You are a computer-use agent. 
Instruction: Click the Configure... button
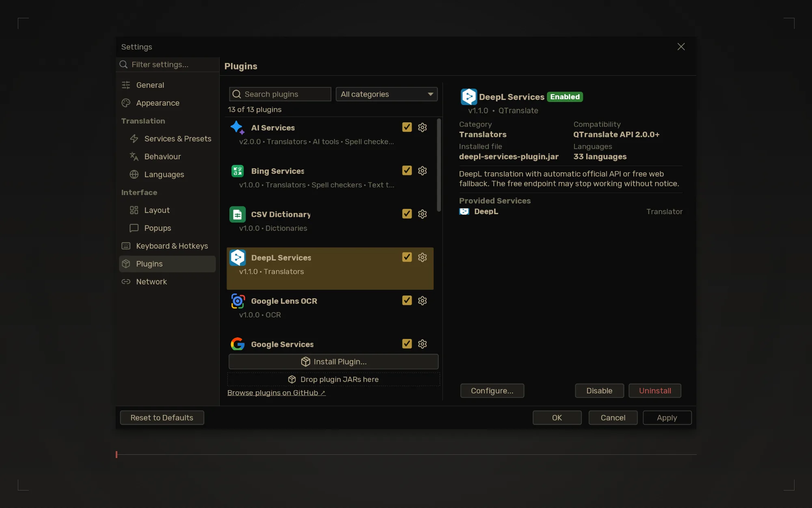click(x=492, y=391)
